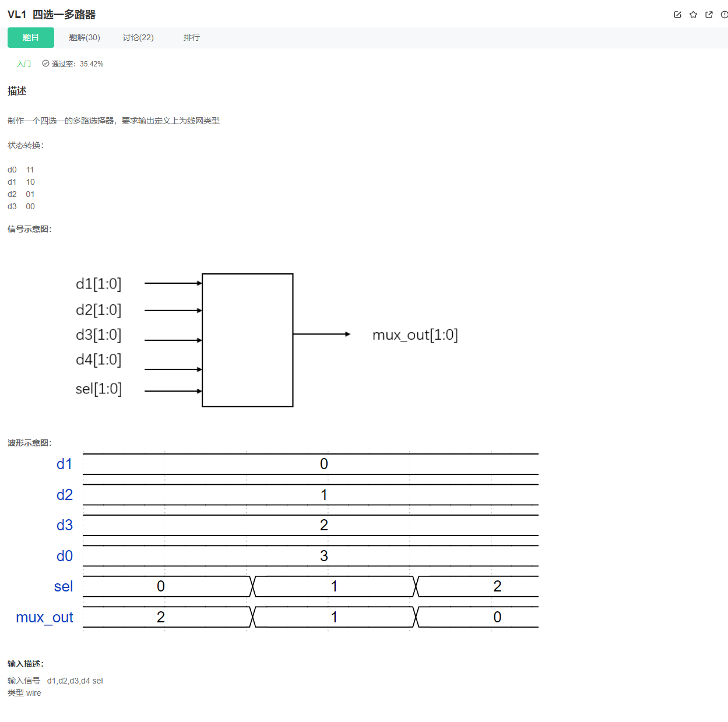Click the d3 00 state row
728x722 pixels.
coord(21,206)
